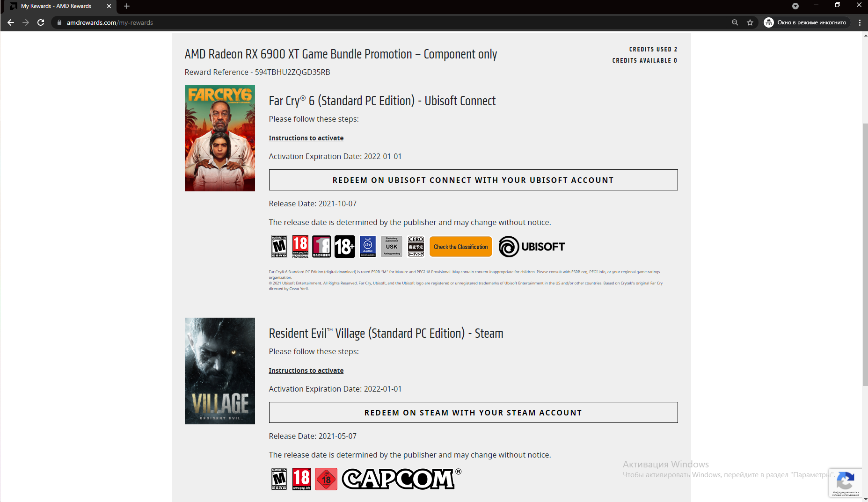Click the USK rating pending icon
Screen dimensions: 868x502
pyautogui.click(x=392, y=247)
